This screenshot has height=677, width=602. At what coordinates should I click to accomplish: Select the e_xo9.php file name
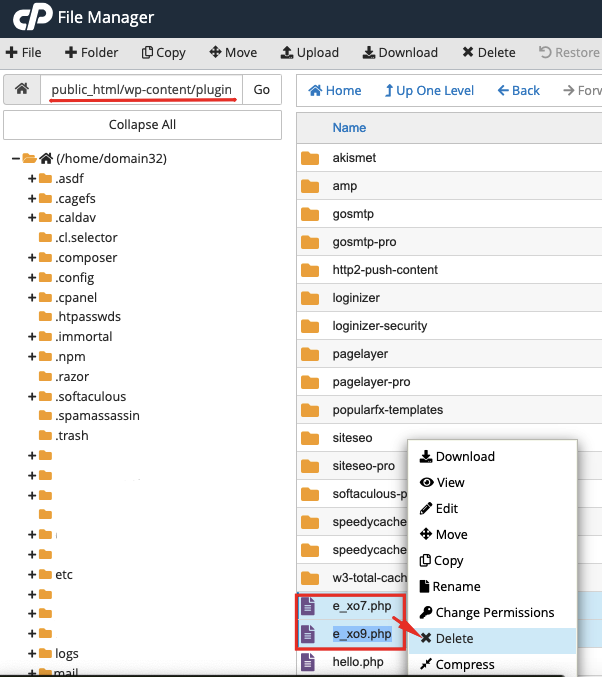(362, 634)
